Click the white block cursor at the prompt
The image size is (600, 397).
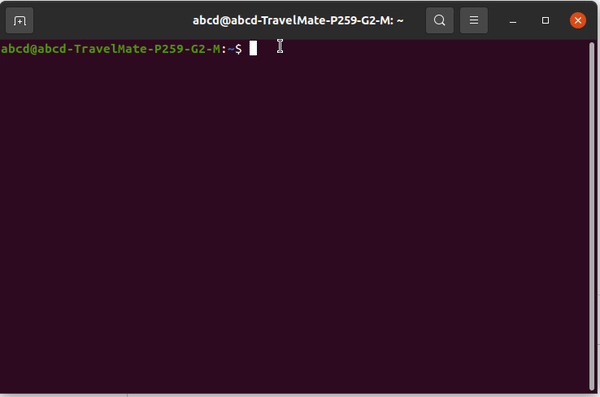(x=253, y=49)
